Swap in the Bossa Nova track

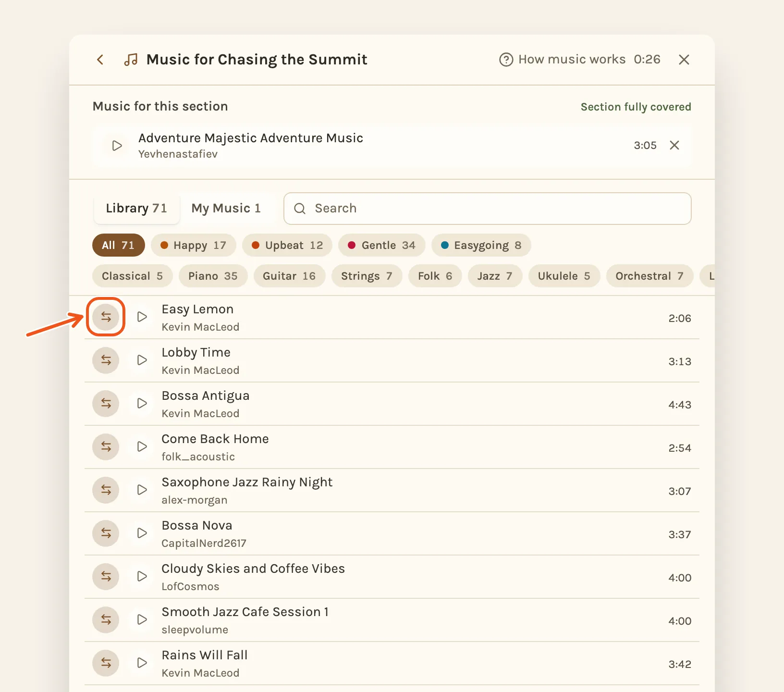pyautogui.click(x=106, y=533)
